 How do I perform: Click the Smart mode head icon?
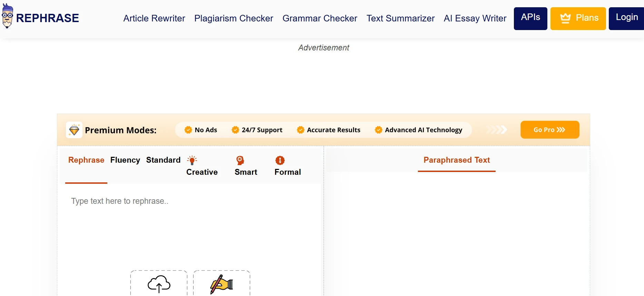(x=240, y=160)
